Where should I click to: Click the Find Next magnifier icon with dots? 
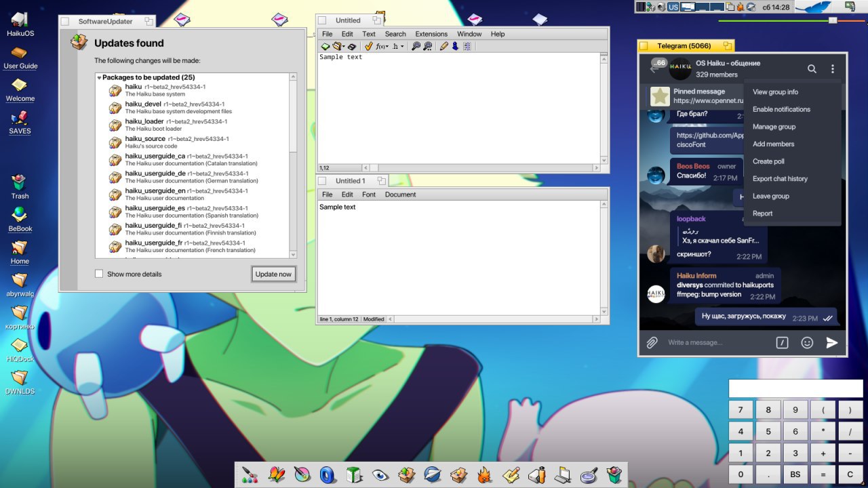click(428, 47)
